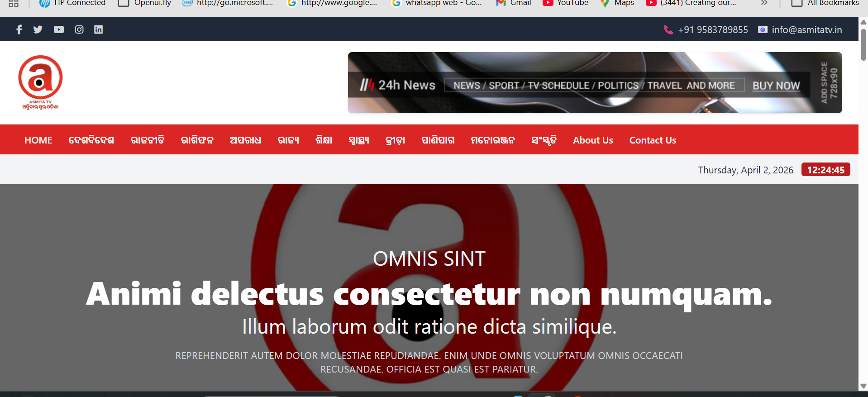Open the browser apps grid icon
868x397 pixels.
14,3
